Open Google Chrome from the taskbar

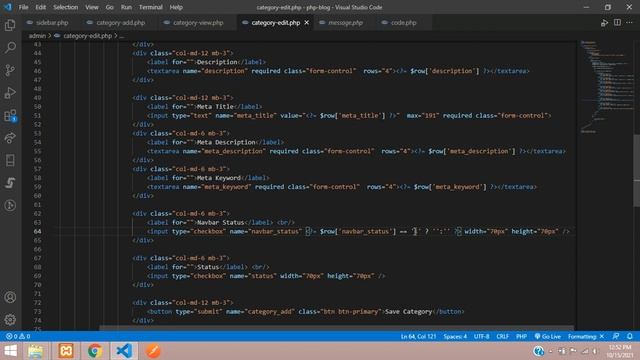95,351
